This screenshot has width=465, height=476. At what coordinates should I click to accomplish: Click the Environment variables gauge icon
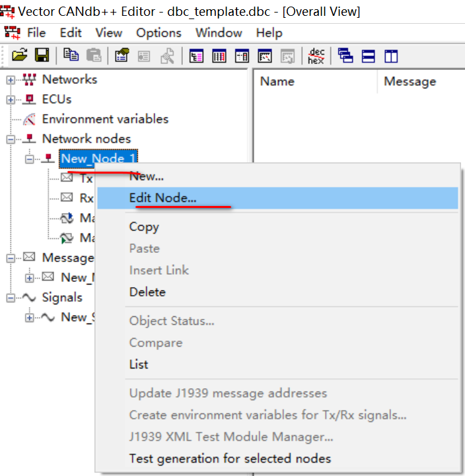tap(30, 119)
